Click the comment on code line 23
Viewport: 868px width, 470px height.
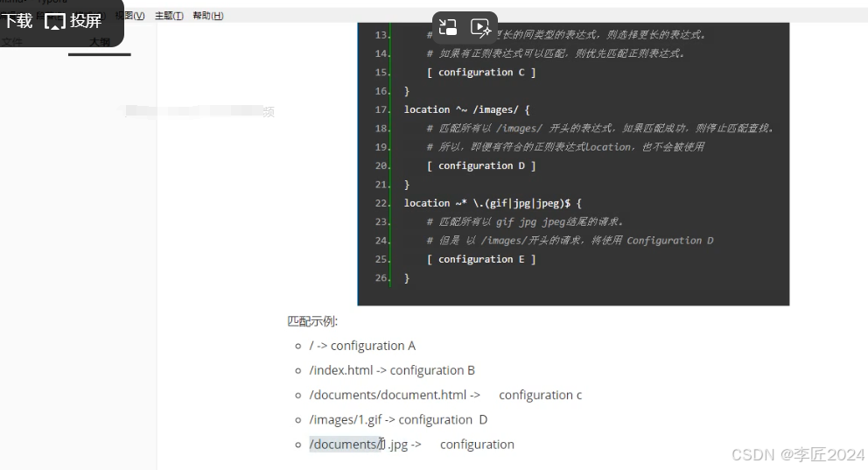pyautogui.click(x=525, y=222)
